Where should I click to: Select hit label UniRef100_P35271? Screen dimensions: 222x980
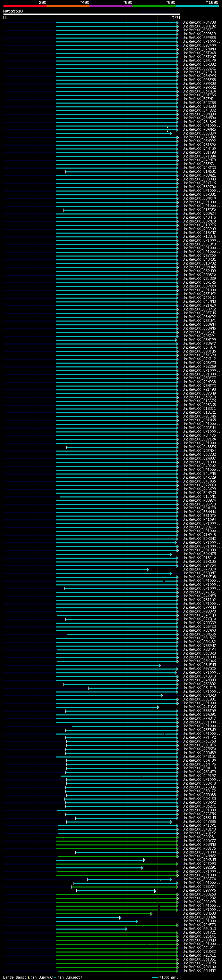click(x=199, y=806)
